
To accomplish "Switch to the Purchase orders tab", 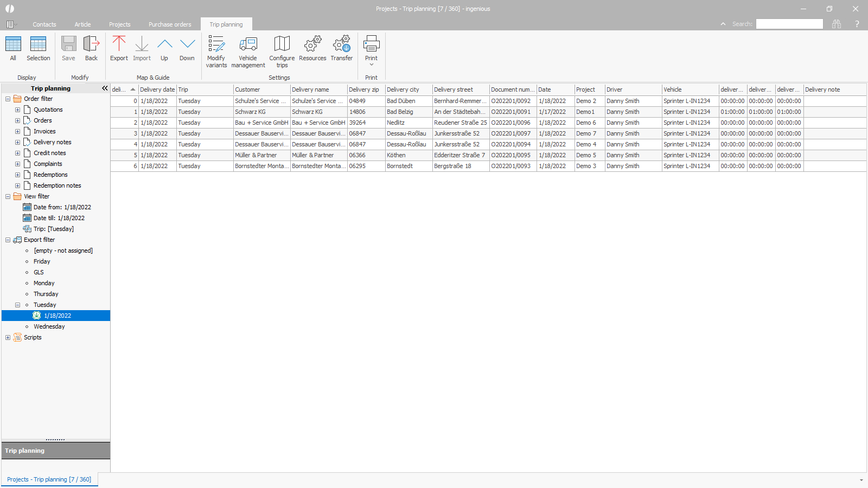I will pyautogui.click(x=170, y=24).
